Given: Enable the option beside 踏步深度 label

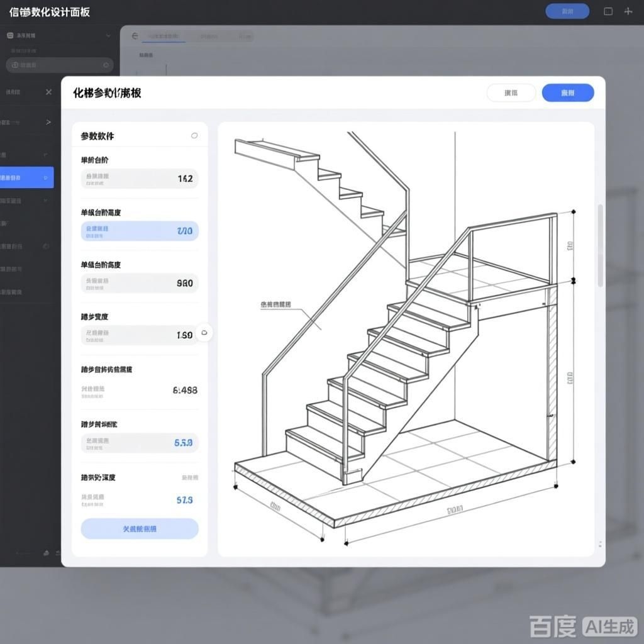Looking at the screenshot, I should (191, 478).
